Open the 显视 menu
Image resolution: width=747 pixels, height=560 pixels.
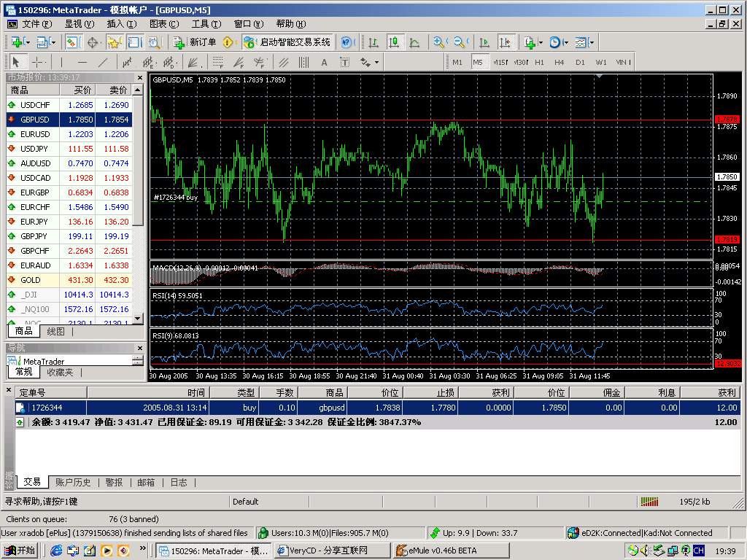[80, 24]
